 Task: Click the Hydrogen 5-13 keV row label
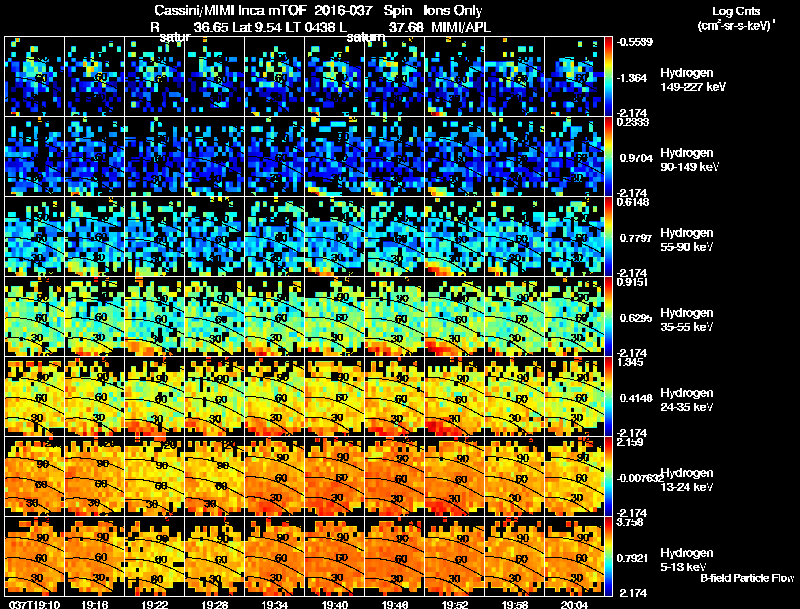[x=687, y=560]
